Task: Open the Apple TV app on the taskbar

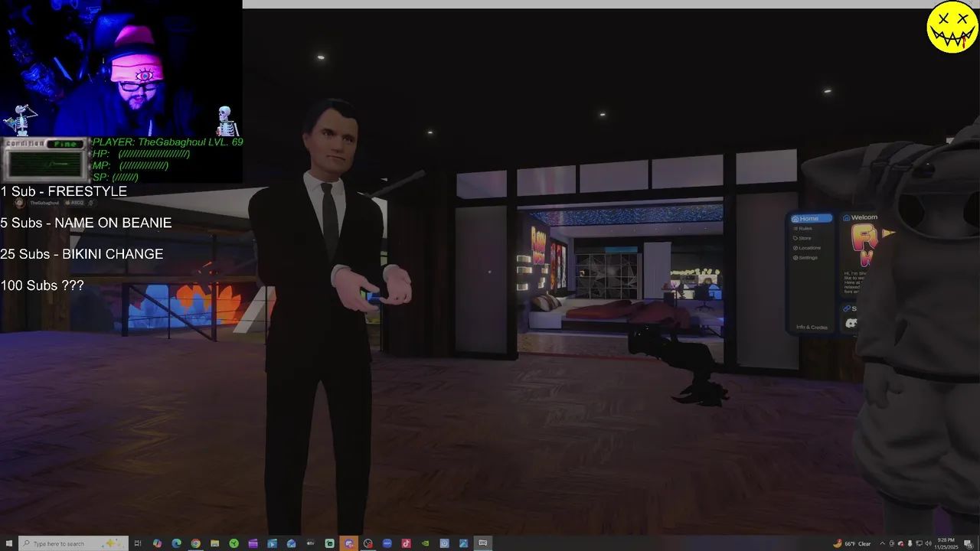Action: click(310, 543)
